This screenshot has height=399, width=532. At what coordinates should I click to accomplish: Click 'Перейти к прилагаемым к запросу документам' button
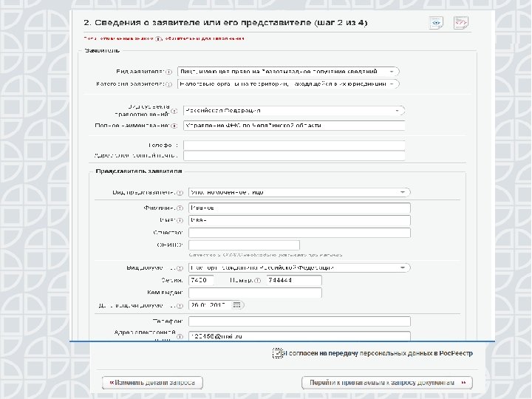point(386,383)
